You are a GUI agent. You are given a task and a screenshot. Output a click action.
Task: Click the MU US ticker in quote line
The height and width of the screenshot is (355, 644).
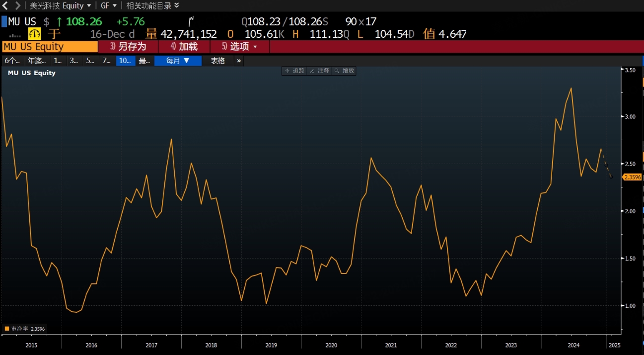click(x=22, y=21)
